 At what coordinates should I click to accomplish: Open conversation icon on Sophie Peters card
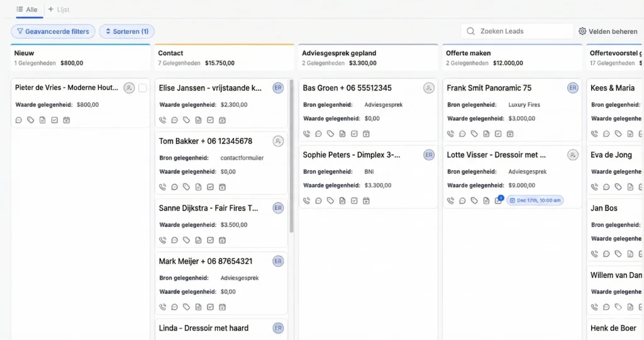tap(318, 201)
